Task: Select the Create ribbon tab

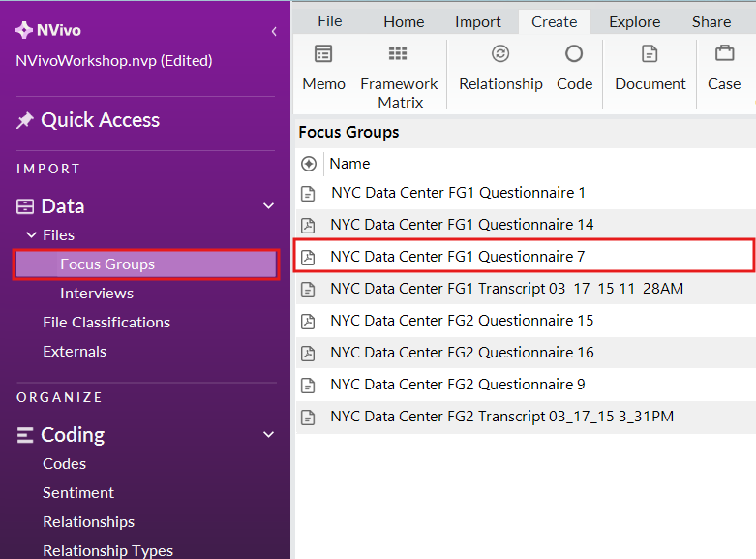Action: coord(555,22)
